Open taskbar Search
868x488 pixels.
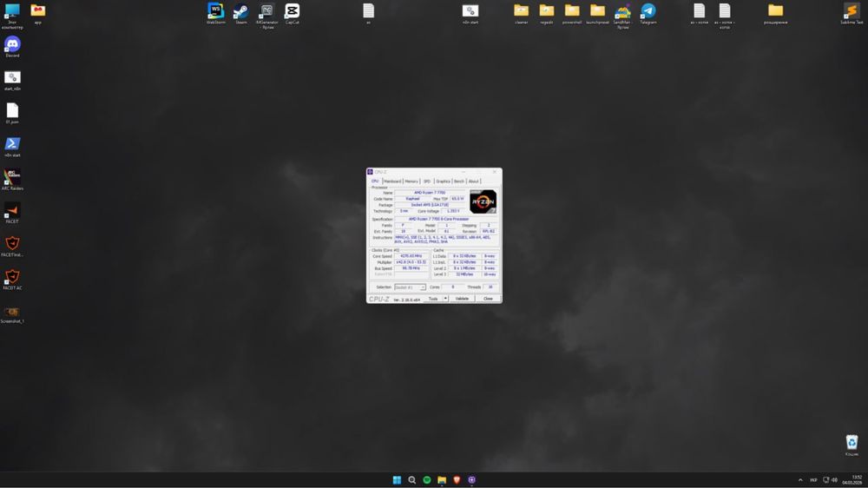pos(411,479)
